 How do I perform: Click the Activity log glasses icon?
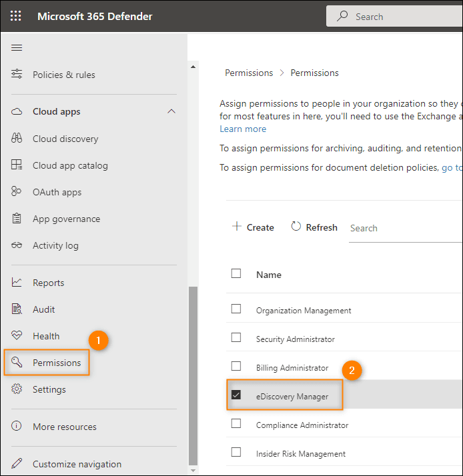[17, 245]
